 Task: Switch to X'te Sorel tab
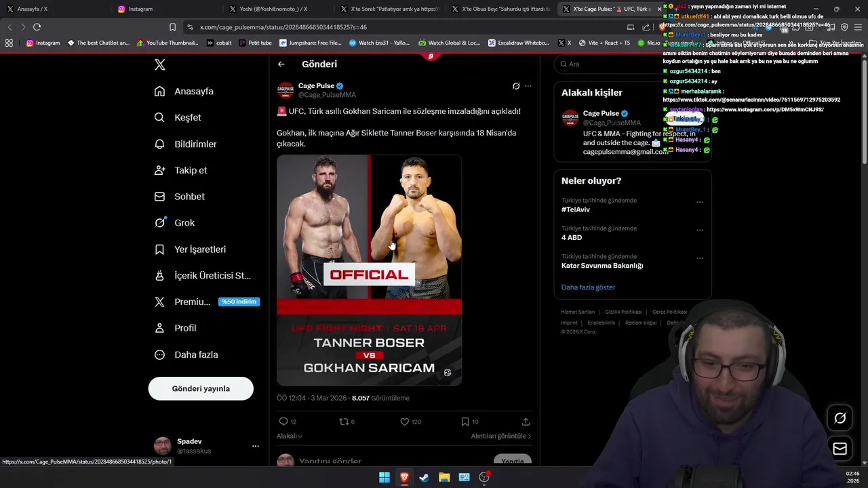coord(389,9)
